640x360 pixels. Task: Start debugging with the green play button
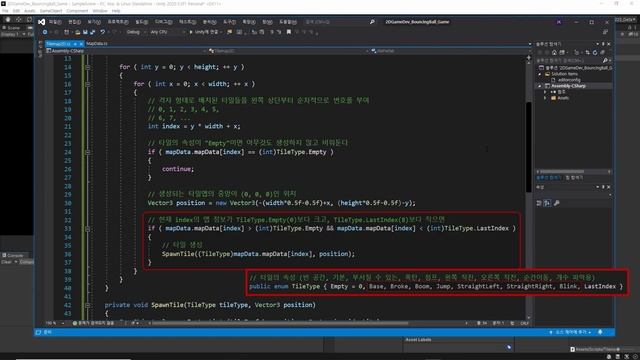tap(191, 32)
